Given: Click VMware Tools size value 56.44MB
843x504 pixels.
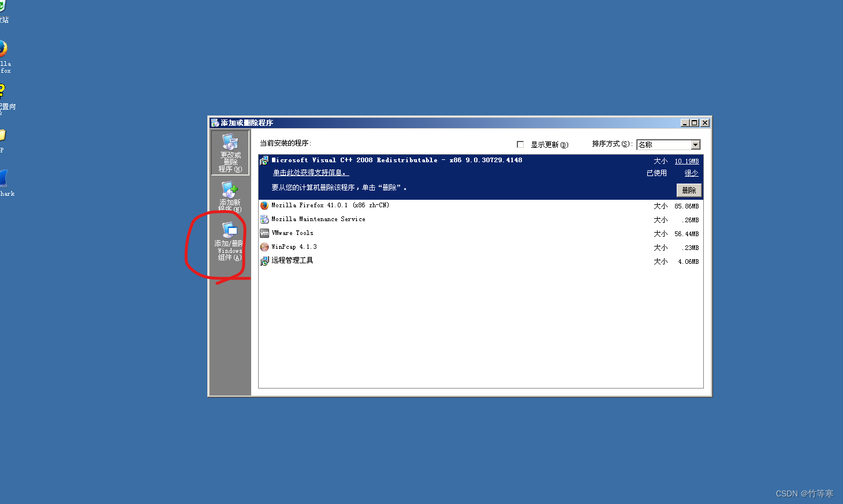Looking at the screenshot, I should point(687,234).
